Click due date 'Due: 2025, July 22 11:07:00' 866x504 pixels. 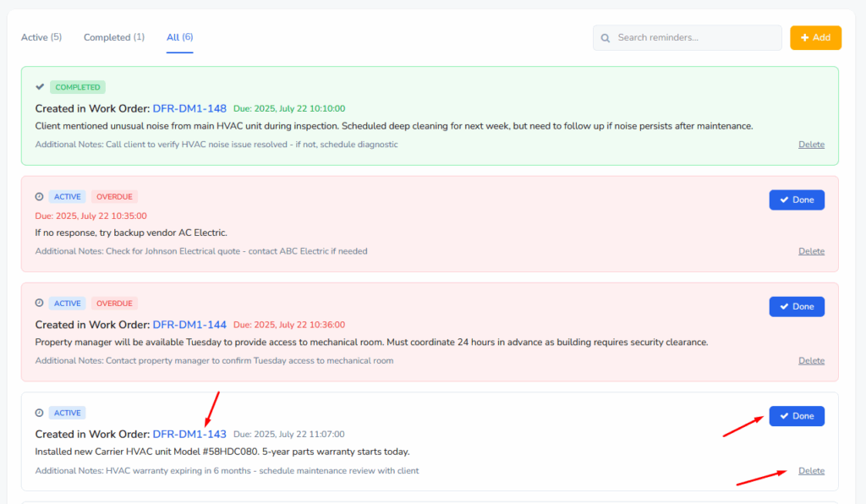coord(289,435)
